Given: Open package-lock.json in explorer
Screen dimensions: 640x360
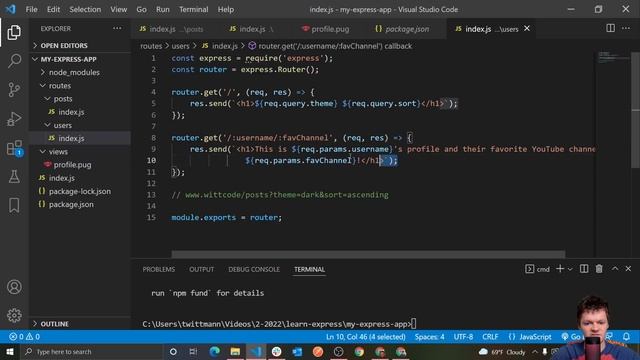Looking at the screenshot, I should (x=80, y=191).
